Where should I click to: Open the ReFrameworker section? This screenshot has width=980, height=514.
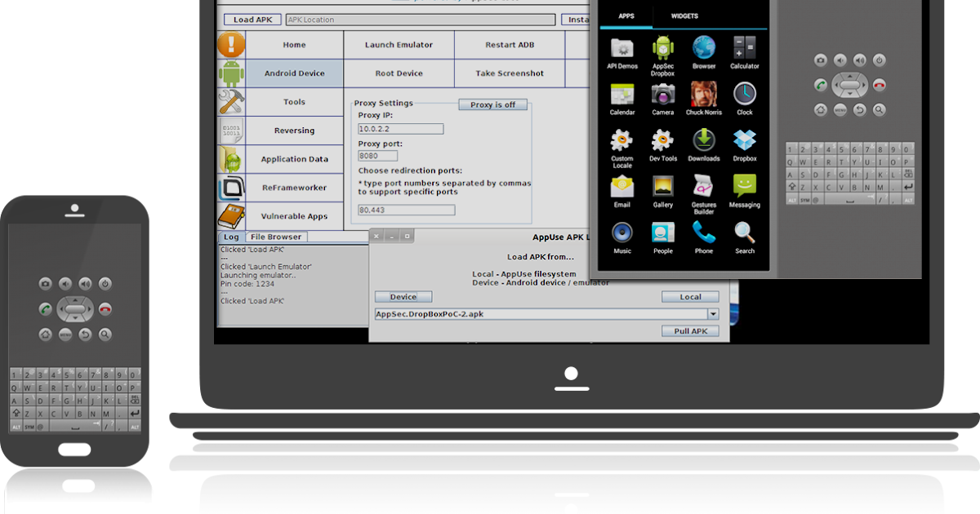[x=294, y=188]
